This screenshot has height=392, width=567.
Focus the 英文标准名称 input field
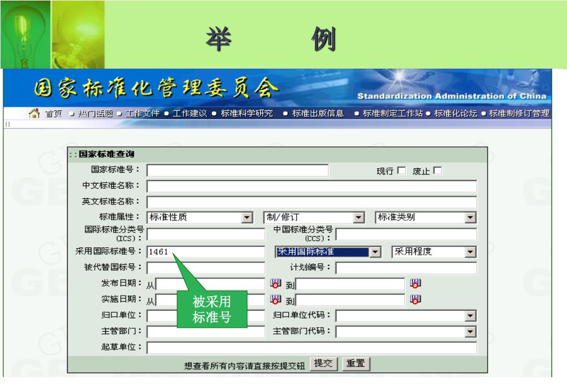pyautogui.click(x=311, y=202)
